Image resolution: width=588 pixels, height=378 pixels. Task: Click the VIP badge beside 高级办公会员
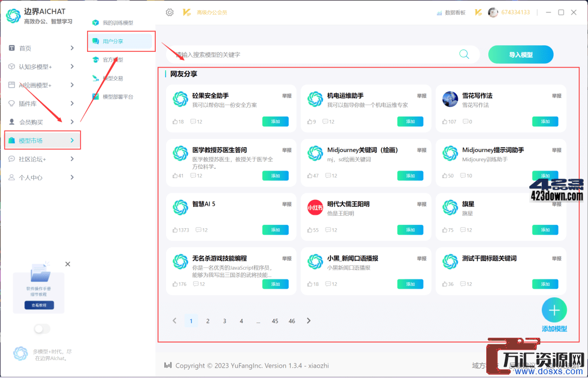pyautogui.click(x=187, y=13)
